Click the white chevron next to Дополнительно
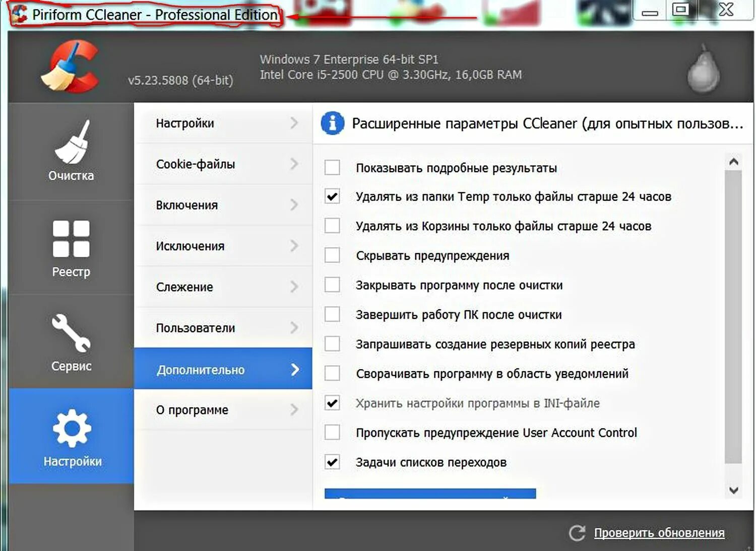Screen dimensions: 756x551 [x=295, y=370]
